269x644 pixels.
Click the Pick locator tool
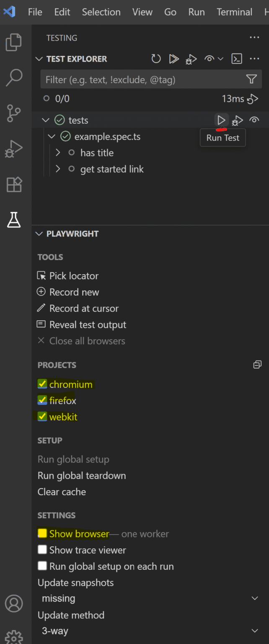73,276
